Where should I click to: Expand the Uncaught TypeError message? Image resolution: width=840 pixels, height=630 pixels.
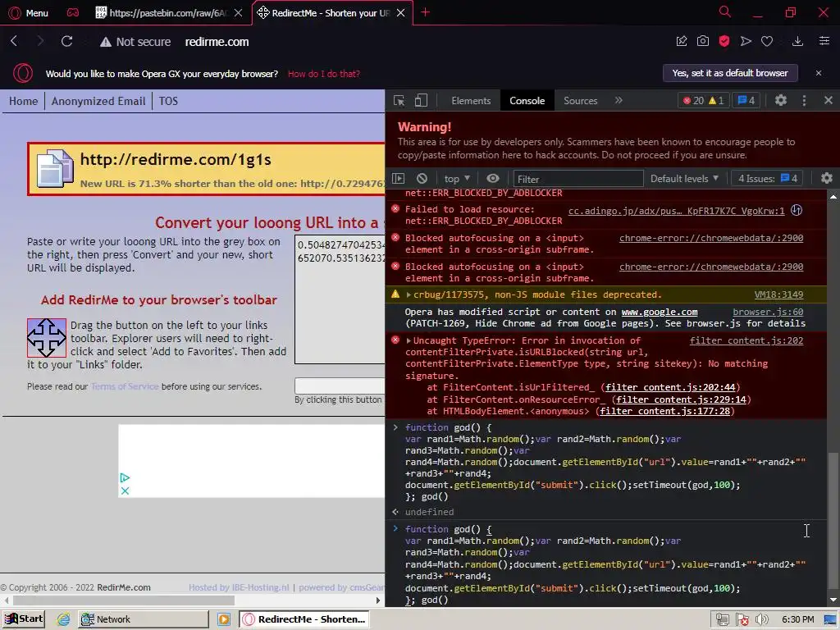coord(409,340)
